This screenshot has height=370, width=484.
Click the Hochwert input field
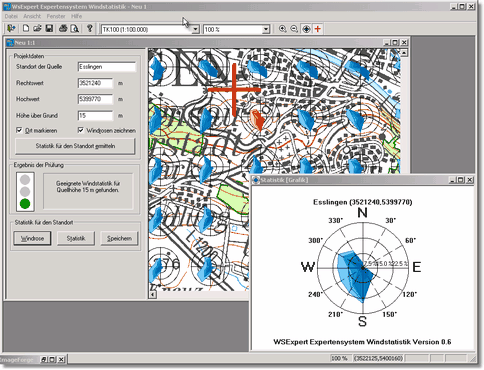point(95,99)
